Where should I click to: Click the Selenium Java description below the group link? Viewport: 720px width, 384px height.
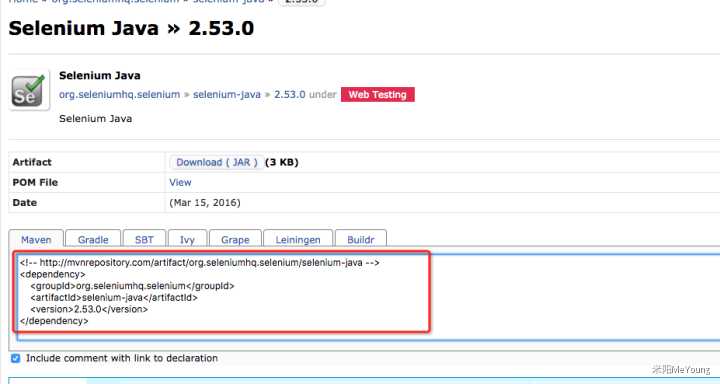pos(96,119)
